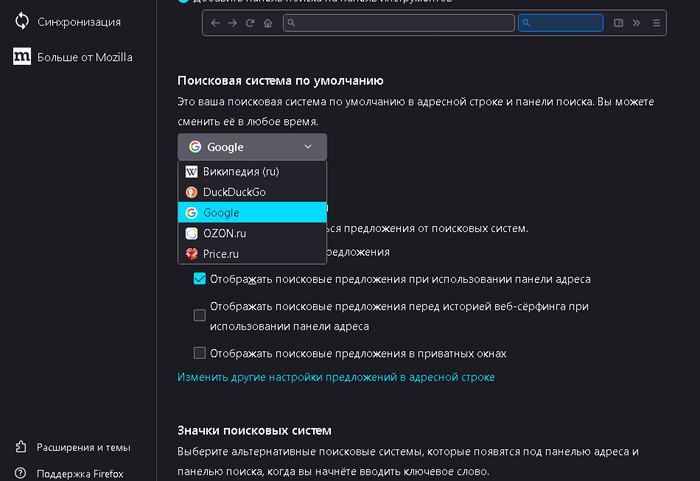Click the highlighted search box in preview
The image size is (700, 481).
[561, 23]
